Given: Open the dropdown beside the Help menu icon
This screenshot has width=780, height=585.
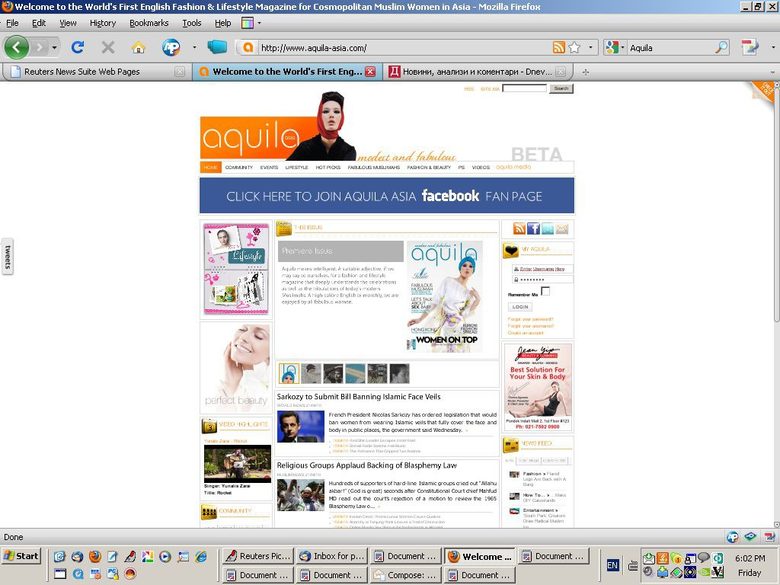Looking at the screenshot, I should [259, 23].
